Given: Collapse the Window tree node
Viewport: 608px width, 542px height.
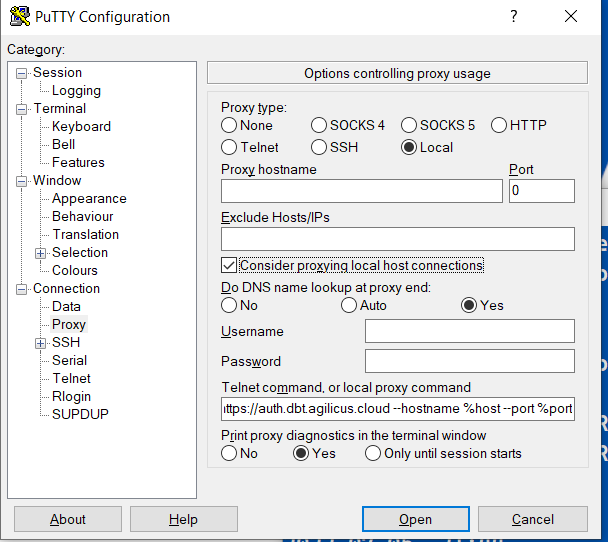Looking at the screenshot, I should 22,181.
